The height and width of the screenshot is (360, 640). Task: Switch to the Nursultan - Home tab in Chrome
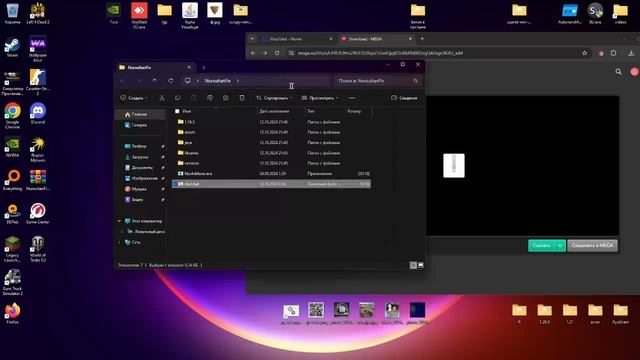[x=298, y=39]
